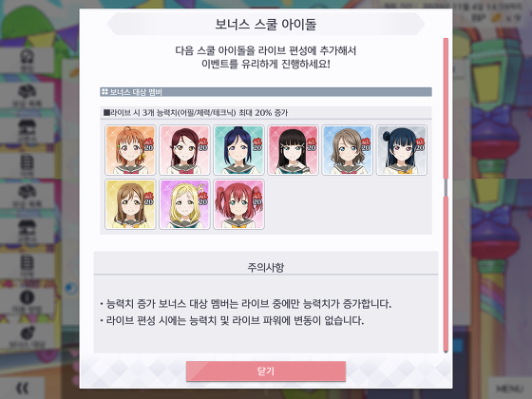Click the double-chevron collapse arrow at bottom left
Image resolution: width=532 pixels, height=399 pixels.
(x=23, y=389)
